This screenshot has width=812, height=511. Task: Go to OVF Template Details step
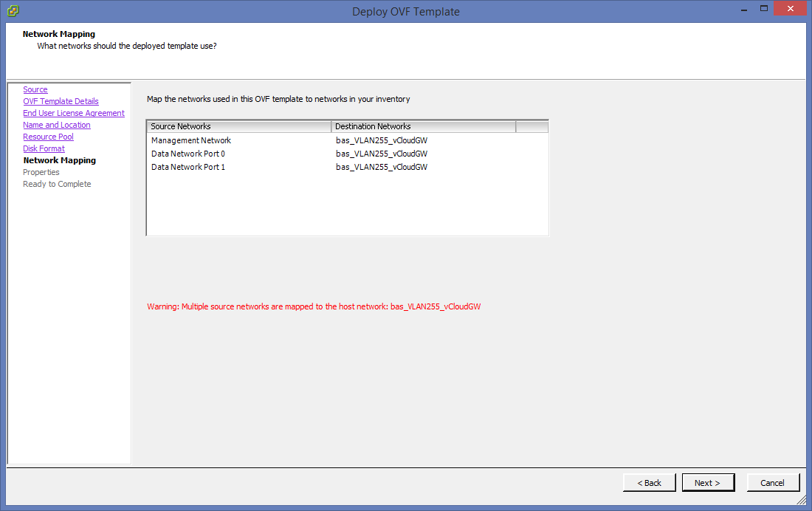[61, 101]
